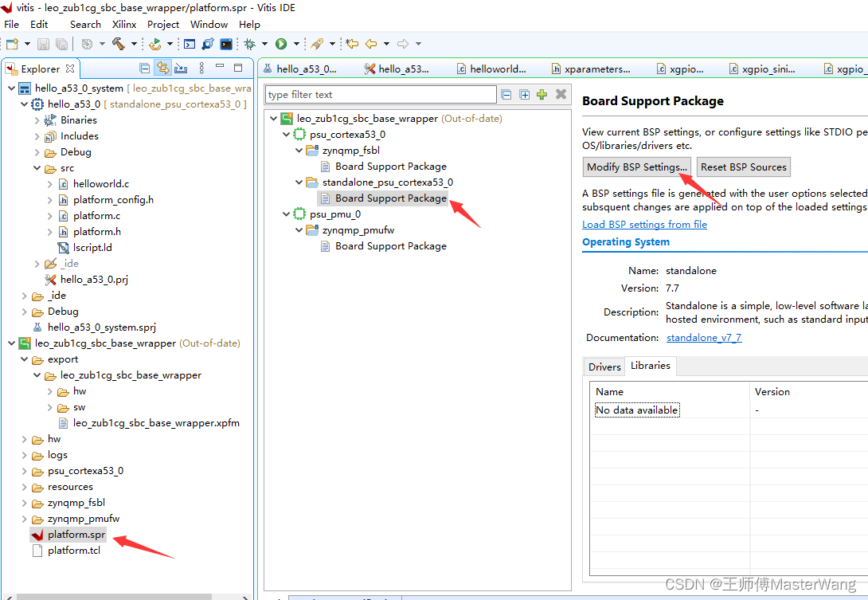The width and height of the screenshot is (868, 600).
Task: Click expand all icon beside filter field
Action: [x=524, y=94]
